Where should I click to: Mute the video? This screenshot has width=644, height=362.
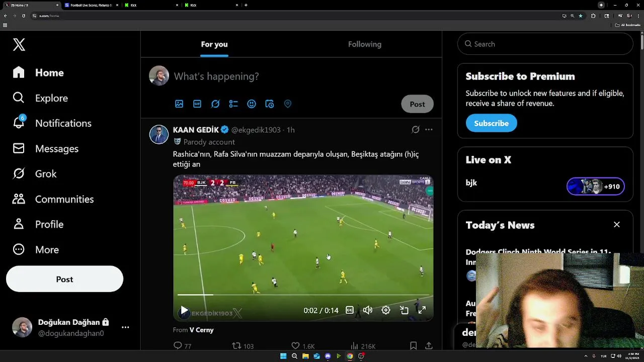pyautogui.click(x=368, y=310)
